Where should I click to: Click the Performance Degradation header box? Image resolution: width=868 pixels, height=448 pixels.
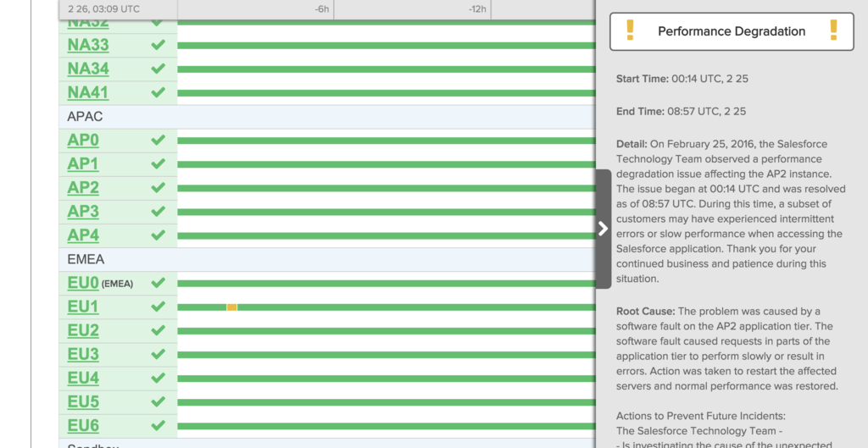pos(732,31)
